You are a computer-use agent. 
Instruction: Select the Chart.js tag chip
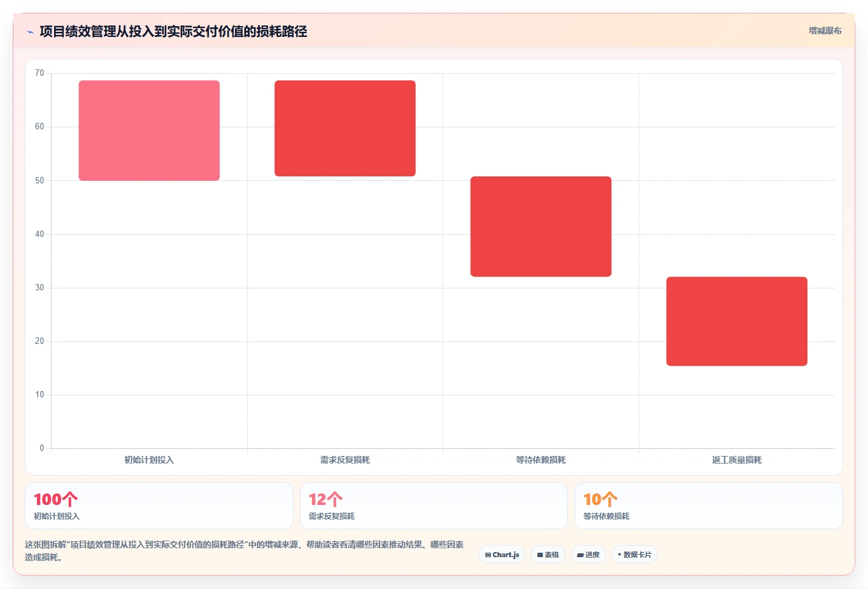tap(502, 555)
